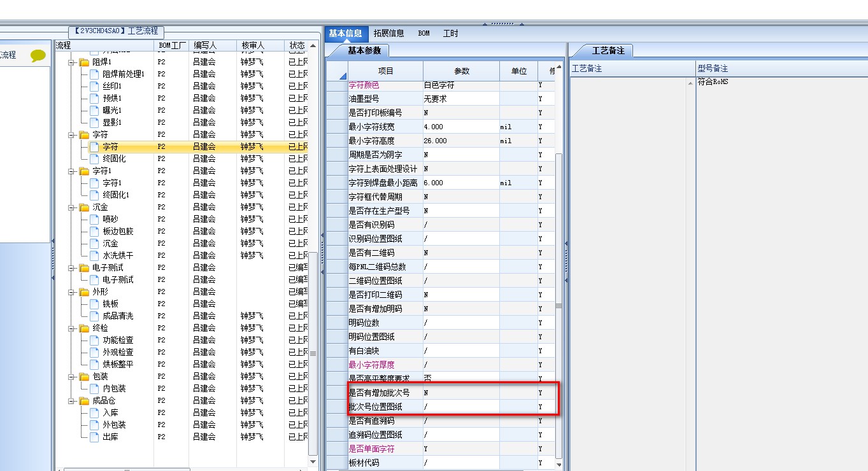Open the 拓展信息 tab
The image size is (868, 471).
pos(388,33)
